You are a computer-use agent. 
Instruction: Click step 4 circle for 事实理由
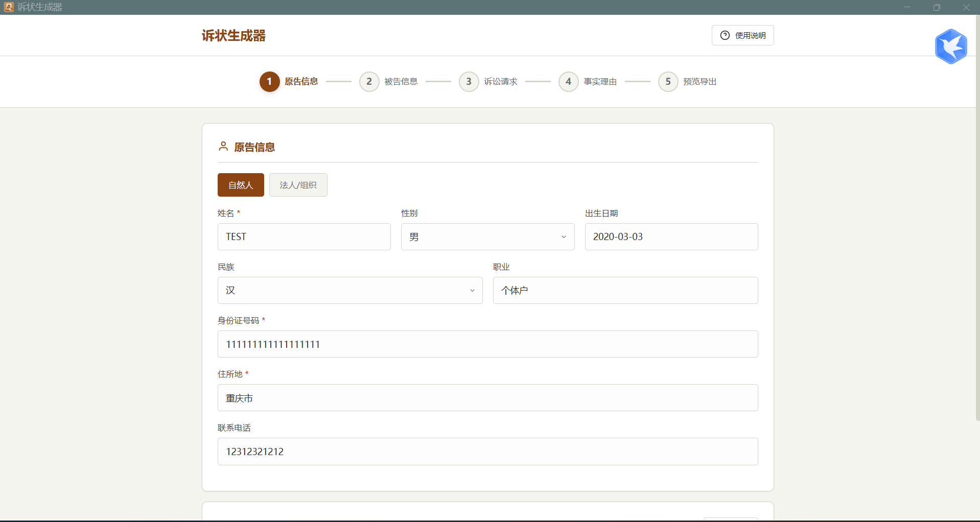568,82
